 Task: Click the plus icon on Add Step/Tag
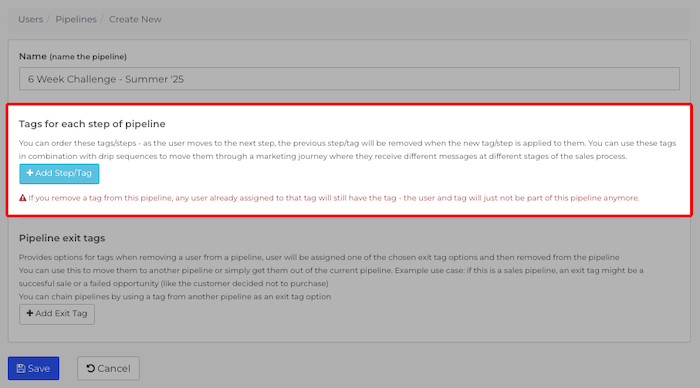pos(30,173)
